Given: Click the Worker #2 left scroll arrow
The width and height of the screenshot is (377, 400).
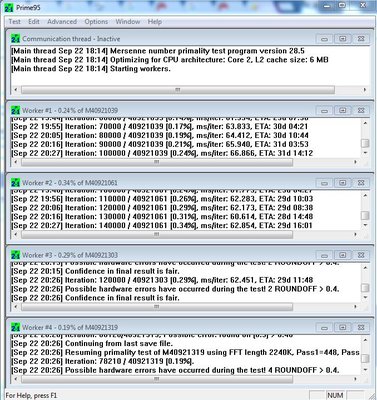Looking at the screenshot, I should [16, 234].
